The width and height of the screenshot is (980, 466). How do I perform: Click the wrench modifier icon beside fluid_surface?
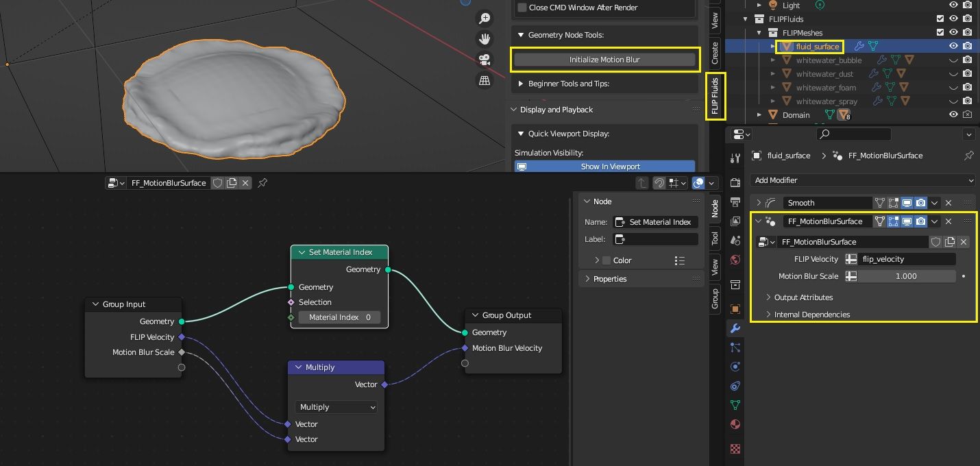[859, 45]
